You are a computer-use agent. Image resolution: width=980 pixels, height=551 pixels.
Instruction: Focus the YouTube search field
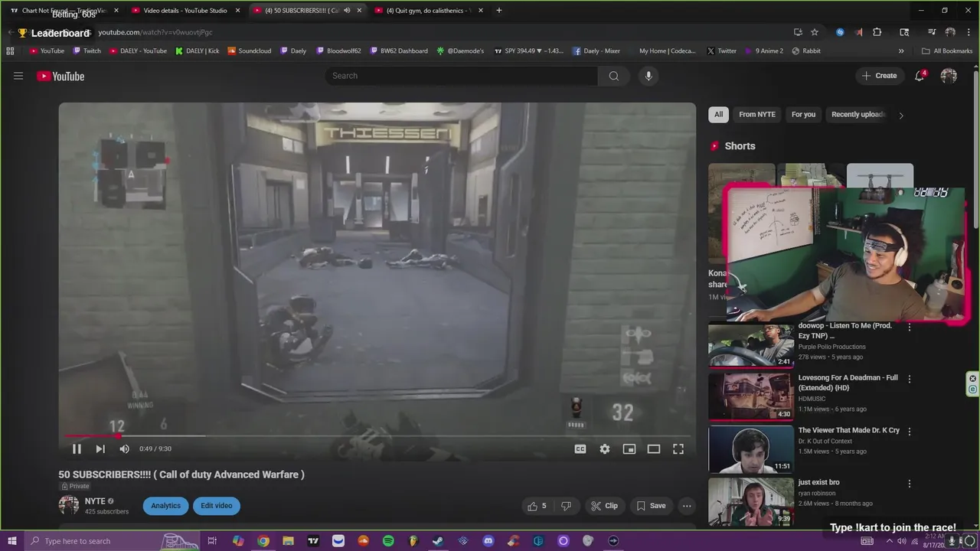[x=462, y=76]
